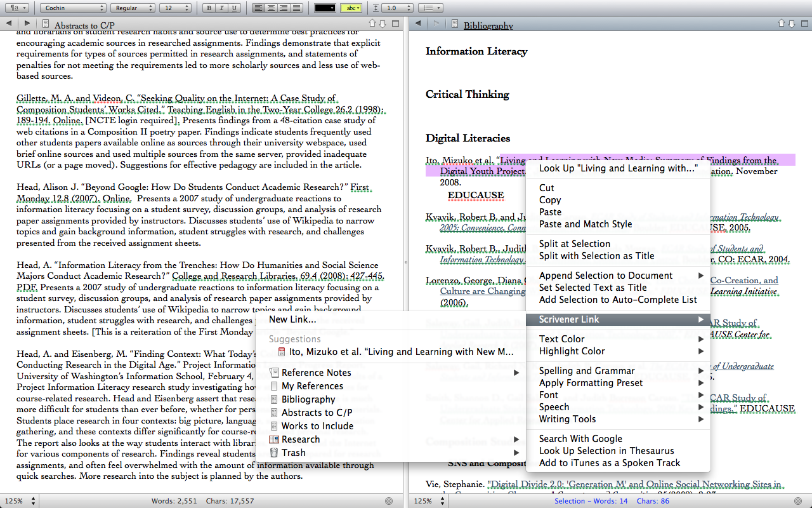The height and width of the screenshot is (508, 812).
Task: Select Bibliography in link submenu
Action: 391,399
